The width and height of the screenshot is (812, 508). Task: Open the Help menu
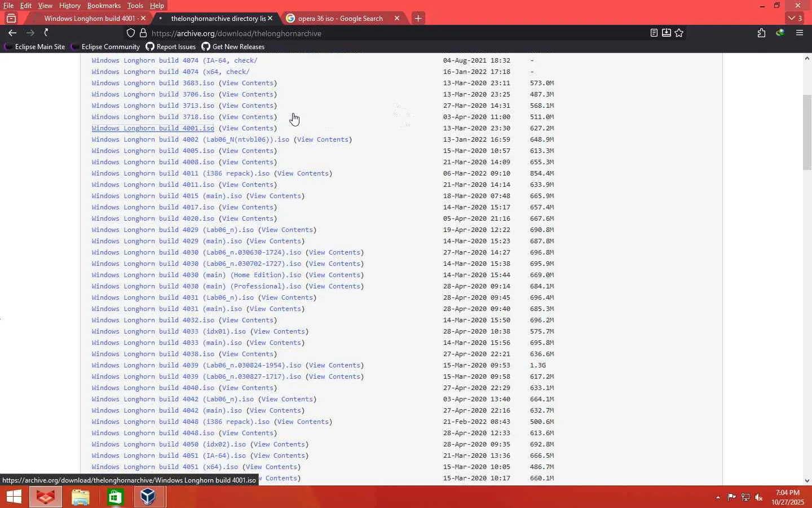click(157, 6)
